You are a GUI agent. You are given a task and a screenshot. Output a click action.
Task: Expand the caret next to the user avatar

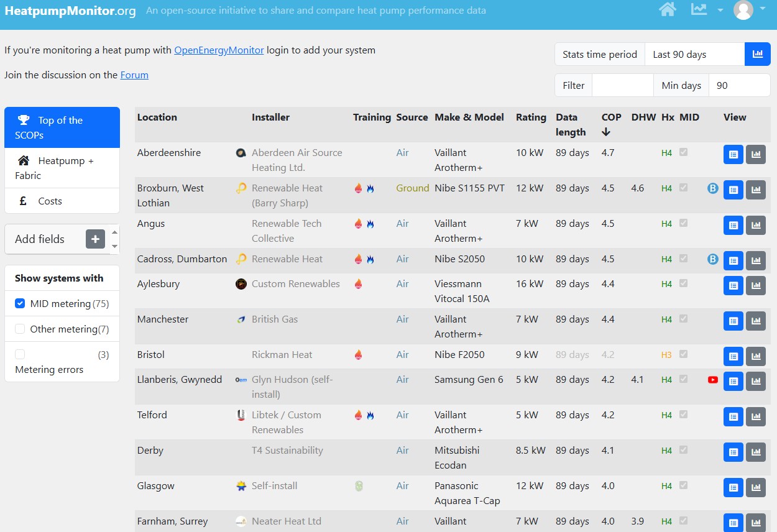763,9
